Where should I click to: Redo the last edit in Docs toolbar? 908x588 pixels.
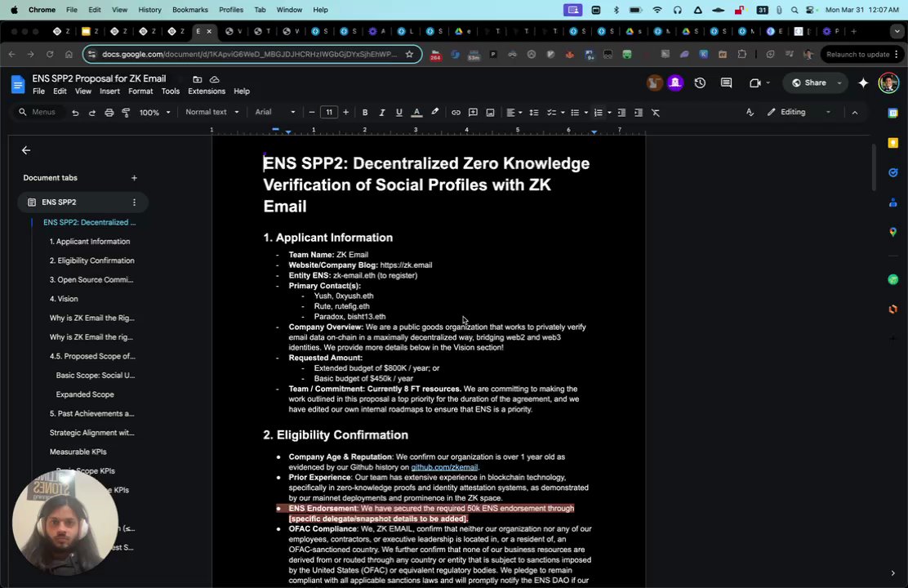[92, 113]
